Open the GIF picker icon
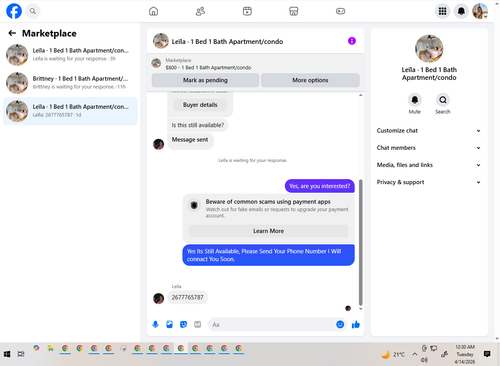Image resolution: width=500 pixels, height=366 pixels. tap(198, 324)
